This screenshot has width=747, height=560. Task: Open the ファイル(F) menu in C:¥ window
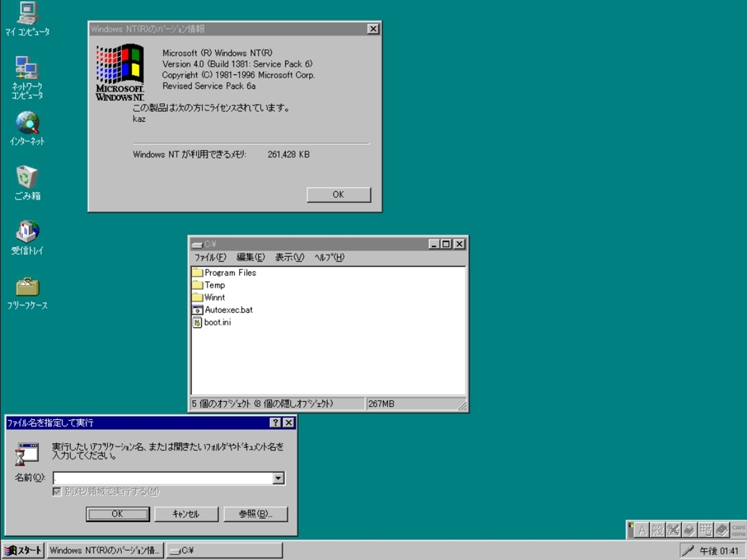(x=210, y=257)
